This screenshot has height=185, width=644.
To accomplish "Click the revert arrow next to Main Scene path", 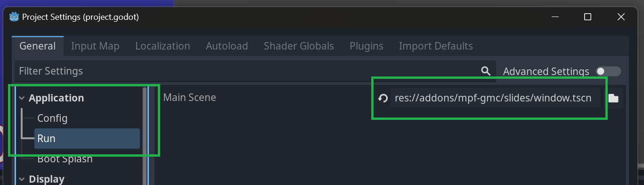I will click(x=383, y=98).
